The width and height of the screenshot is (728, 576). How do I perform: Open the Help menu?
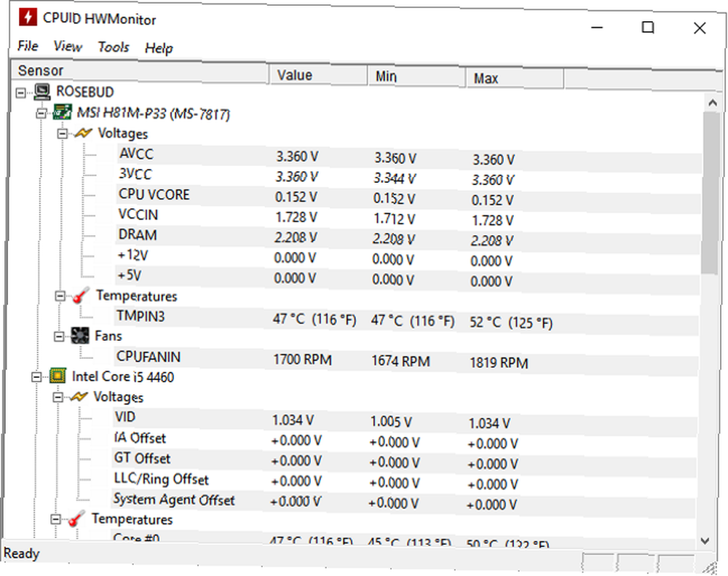pos(159,48)
